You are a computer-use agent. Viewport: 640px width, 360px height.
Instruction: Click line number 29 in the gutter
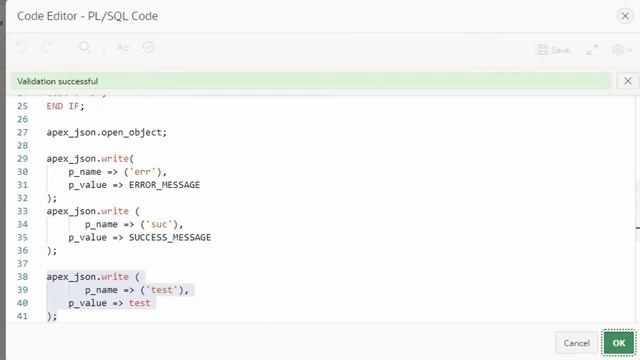pyautogui.click(x=22, y=159)
